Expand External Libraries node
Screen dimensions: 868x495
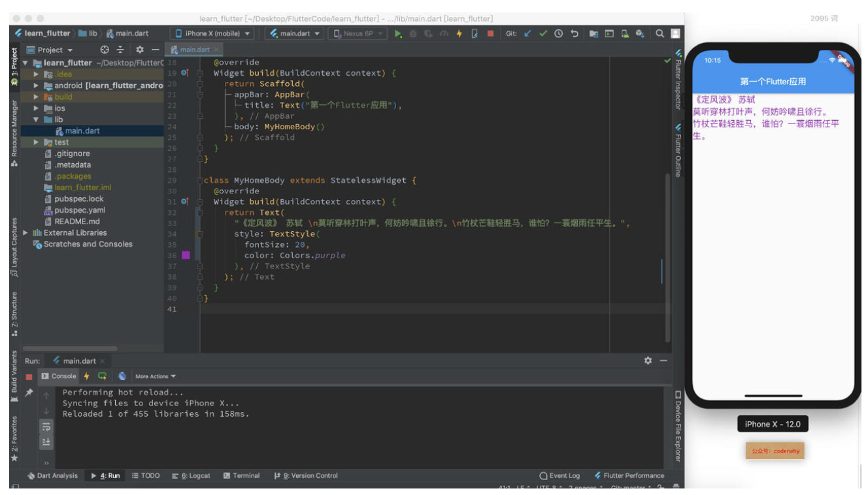26,232
